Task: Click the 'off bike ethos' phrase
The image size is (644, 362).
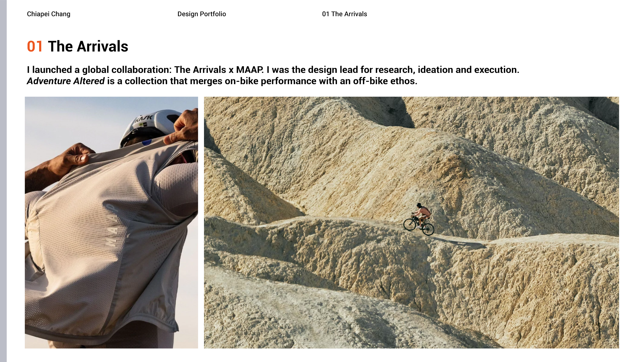Action: (x=385, y=81)
